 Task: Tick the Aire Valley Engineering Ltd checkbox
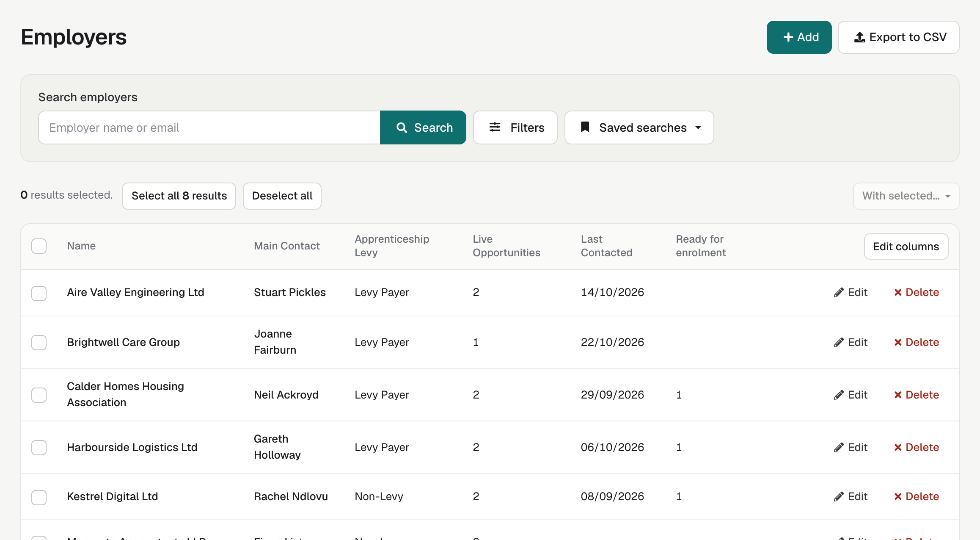[x=39, y=293]
